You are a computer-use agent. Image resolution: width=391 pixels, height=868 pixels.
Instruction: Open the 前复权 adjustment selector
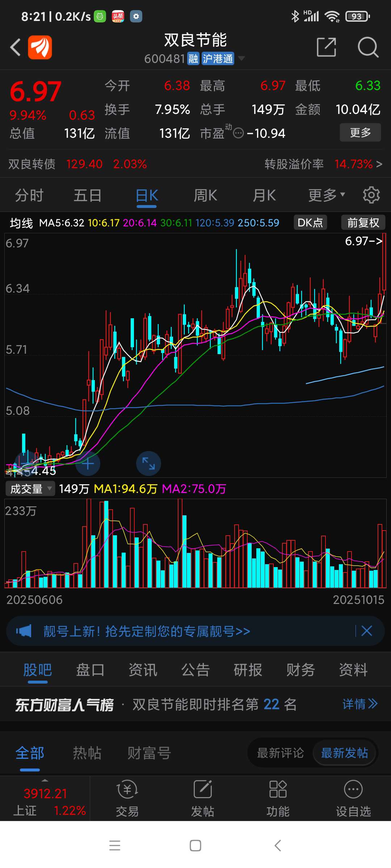(363, 222)
